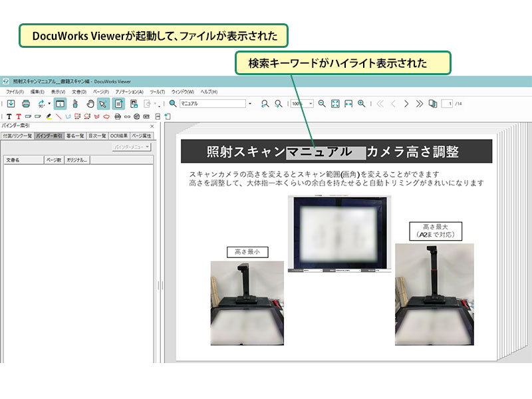
Task: Click the magnifier search icon beside search box
Action: pos(173,104)
